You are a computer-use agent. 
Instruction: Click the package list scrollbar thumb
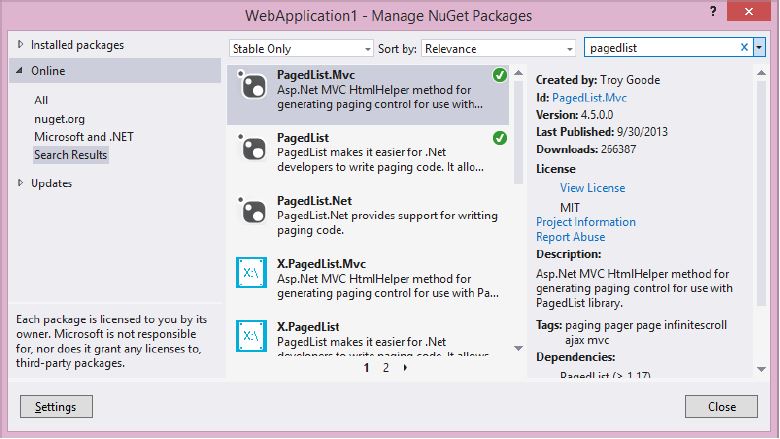pos(518,133)
